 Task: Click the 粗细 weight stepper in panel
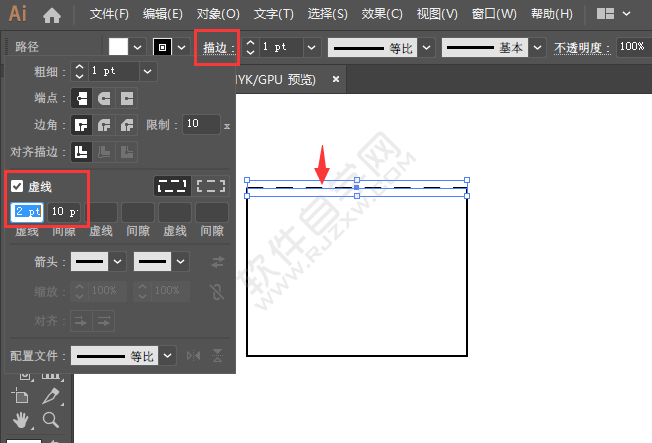coord(79,71)
